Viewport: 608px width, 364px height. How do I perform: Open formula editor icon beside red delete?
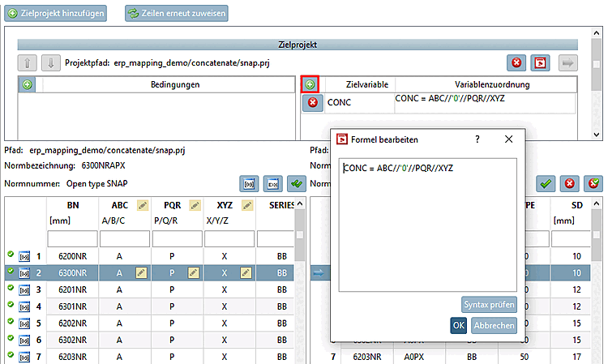pos(540,62)
